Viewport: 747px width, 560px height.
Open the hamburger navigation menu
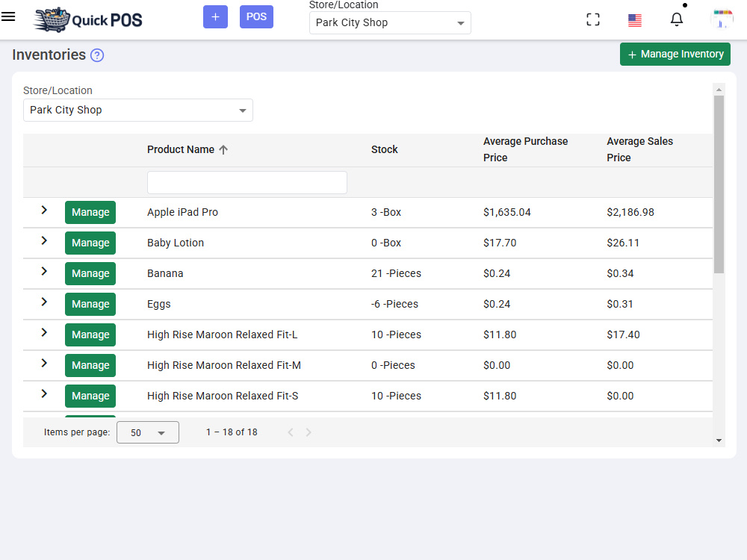(x=8, y=16)
